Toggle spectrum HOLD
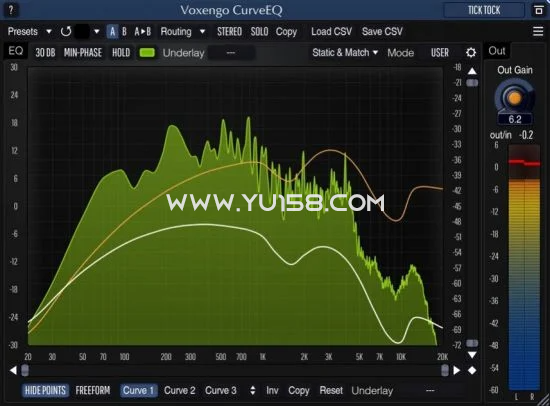 pyautogui.click(x=121, y=53)
